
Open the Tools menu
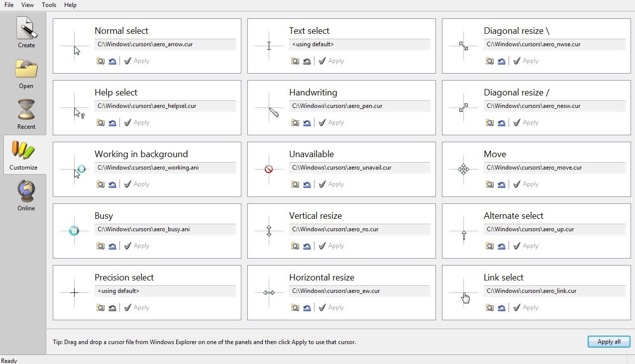point(49,5)
